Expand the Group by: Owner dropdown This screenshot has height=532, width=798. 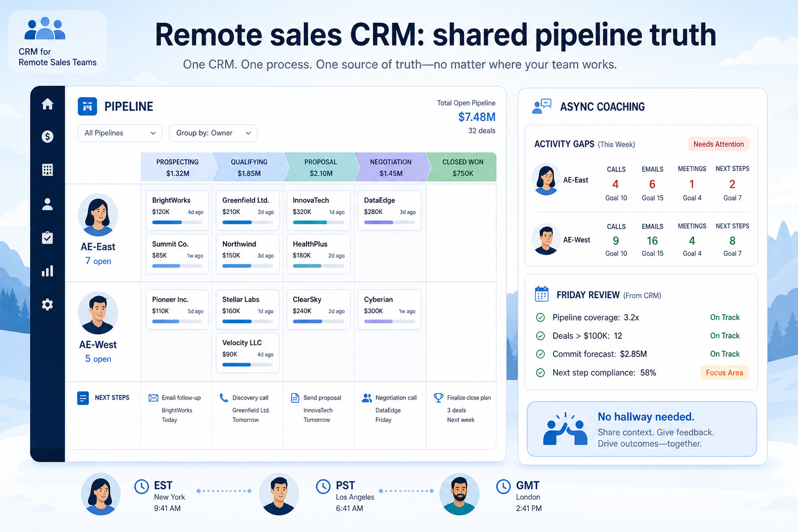213,133
